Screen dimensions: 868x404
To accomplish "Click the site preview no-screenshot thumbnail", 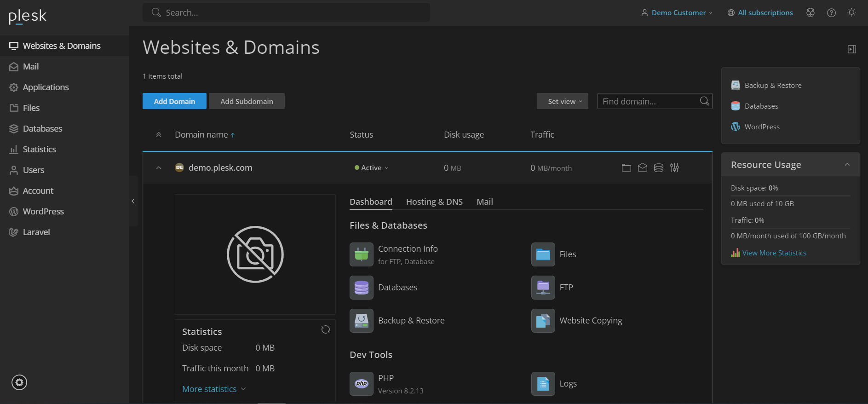I will (x=255, y=254).
